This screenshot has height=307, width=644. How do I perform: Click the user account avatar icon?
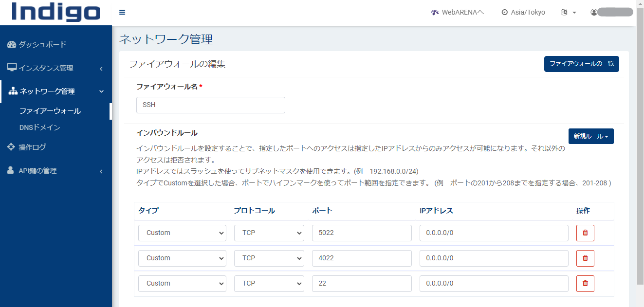[594, 12]
